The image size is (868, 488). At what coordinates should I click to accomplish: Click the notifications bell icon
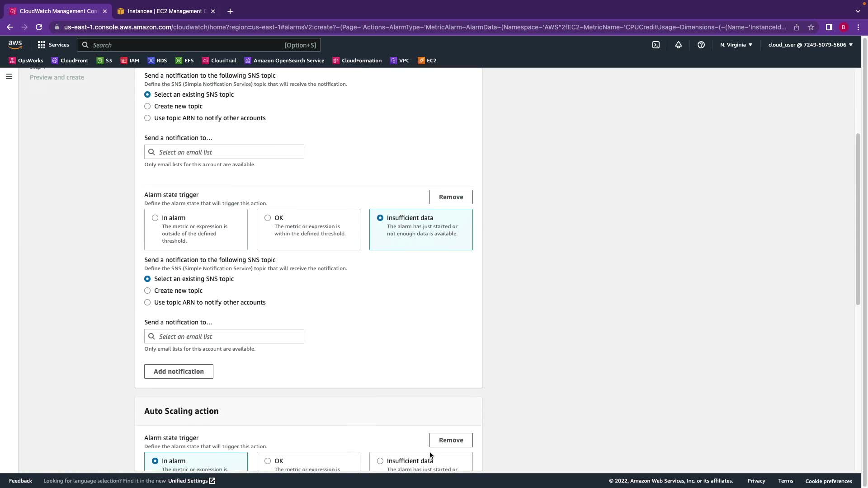[679, 45]
